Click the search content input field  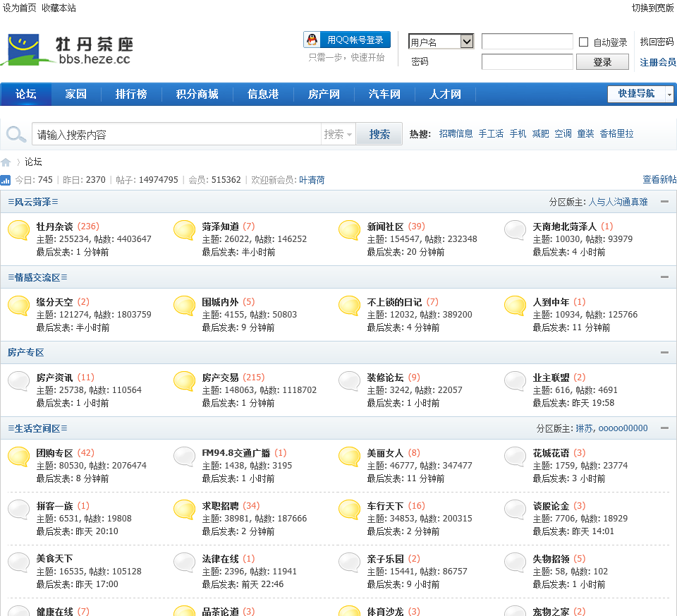pos(176,134)
